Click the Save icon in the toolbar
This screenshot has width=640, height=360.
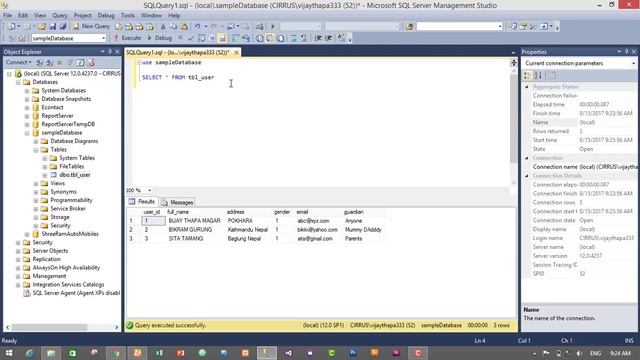click(52, 27)
